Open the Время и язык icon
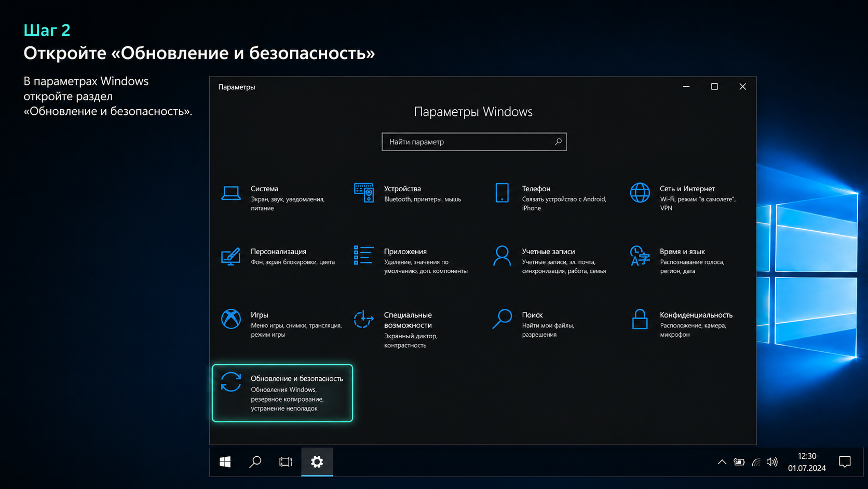 (x=640, y=256)
